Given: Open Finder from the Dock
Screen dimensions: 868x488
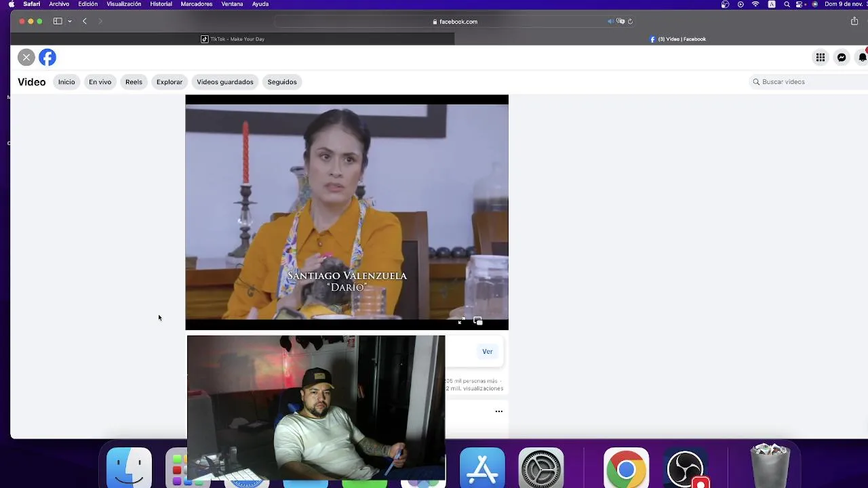Looking at the screenshot, I should [130, 468].
